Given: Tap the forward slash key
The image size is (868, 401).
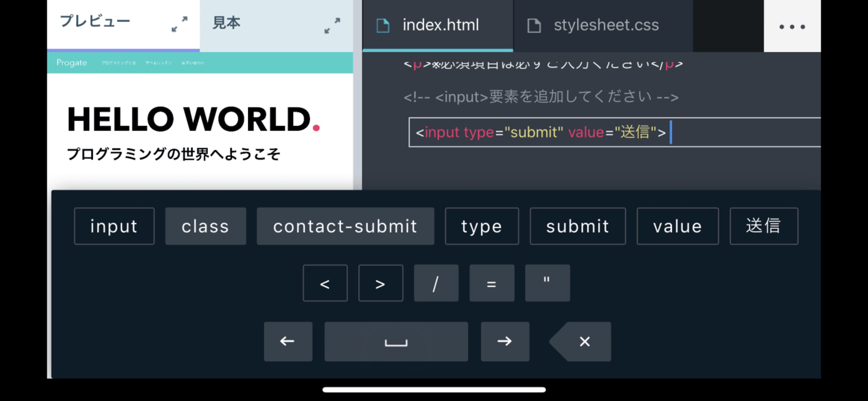Looking at the screenshot, I should click(436, 283).
